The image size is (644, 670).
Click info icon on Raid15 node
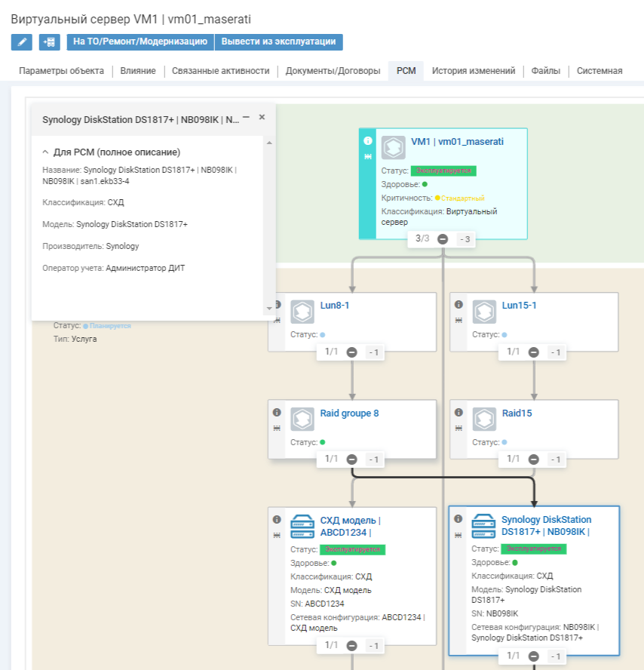tap(458, 412)
